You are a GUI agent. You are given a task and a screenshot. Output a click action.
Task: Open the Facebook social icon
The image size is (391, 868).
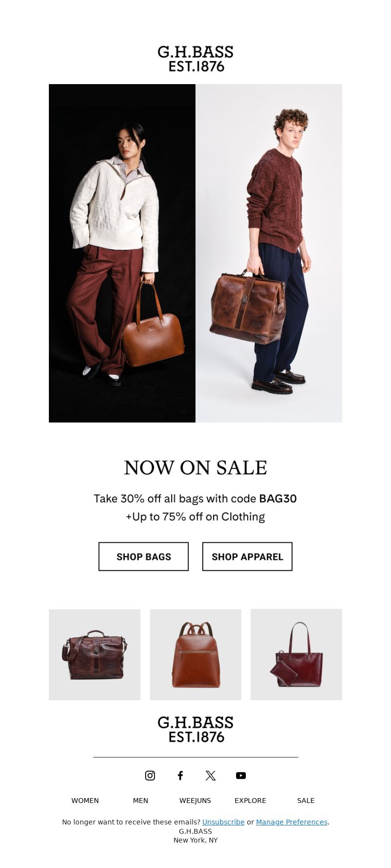[x=180, y=776]
